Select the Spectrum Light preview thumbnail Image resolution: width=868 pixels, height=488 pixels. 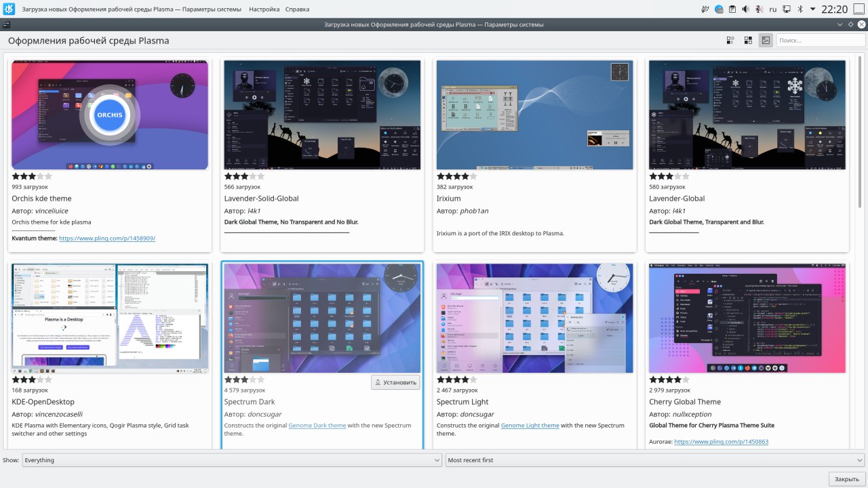tap(534, 319)
